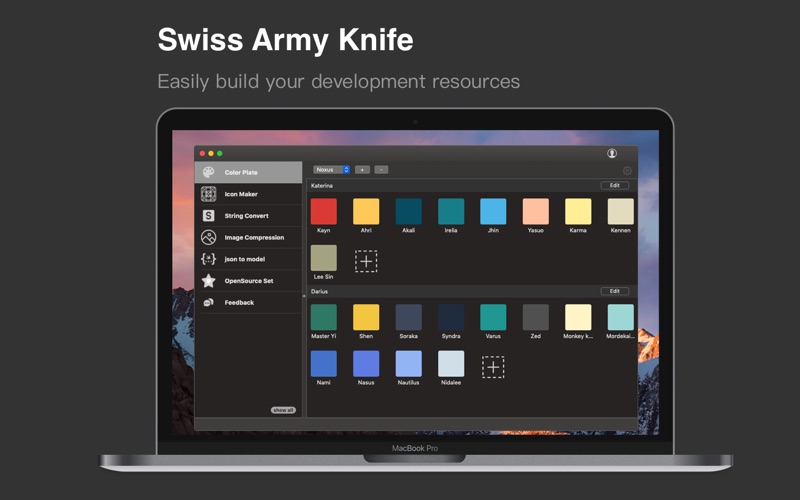The image size is (800, 500).
Task: Choose the aqua Mordekai... swatch
Action: coord(620,317)
